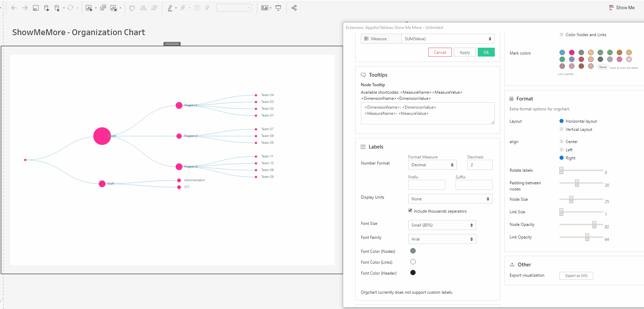The width and height of the screenshot is (644, 309).
Task: Click the Redo forward arrow in toolbar
Action: pyautogui.click(x=25, y=8)
